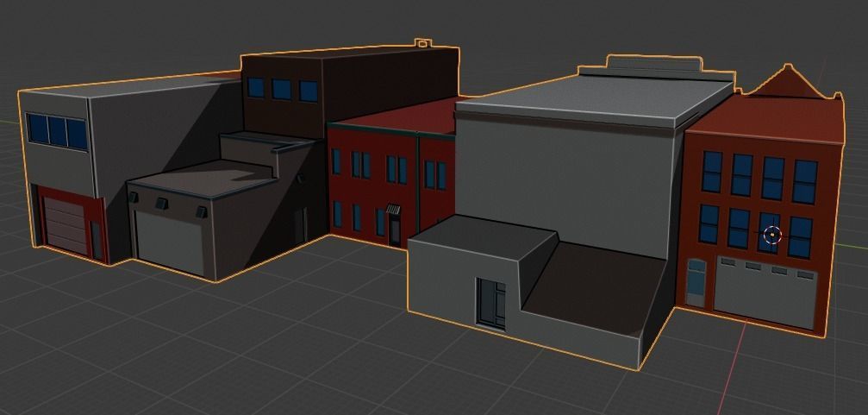Viewport: 868px width, 415px height.
Task: Click the triple blue window on left gray building
Action: click(x=57, y=131)
